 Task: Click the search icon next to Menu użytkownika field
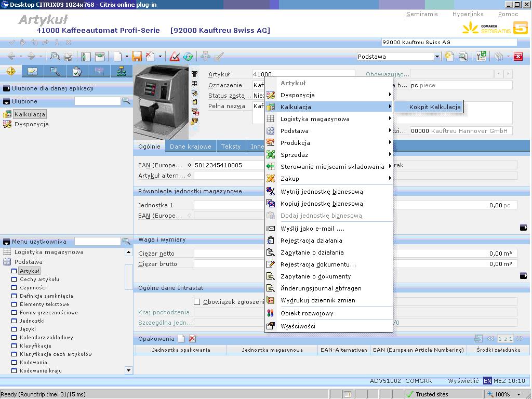point(126,241)
